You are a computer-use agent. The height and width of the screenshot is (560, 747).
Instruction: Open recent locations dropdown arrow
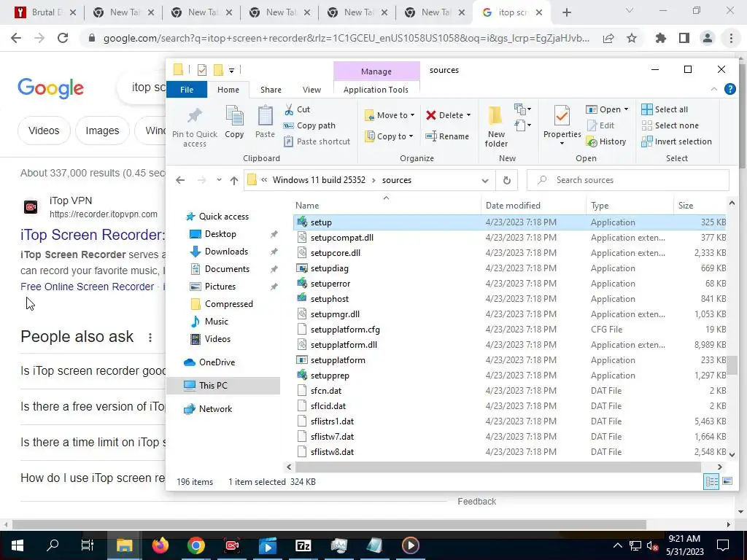(x=219, y=180)
